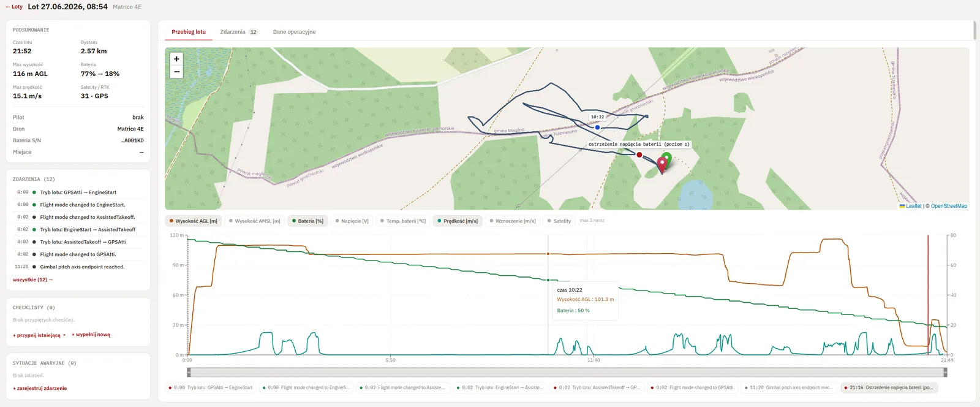Enable Napięcie [V] chart series
Viewport: 980px width, 407px height.
pyautogui.click(x=352, y=221)
